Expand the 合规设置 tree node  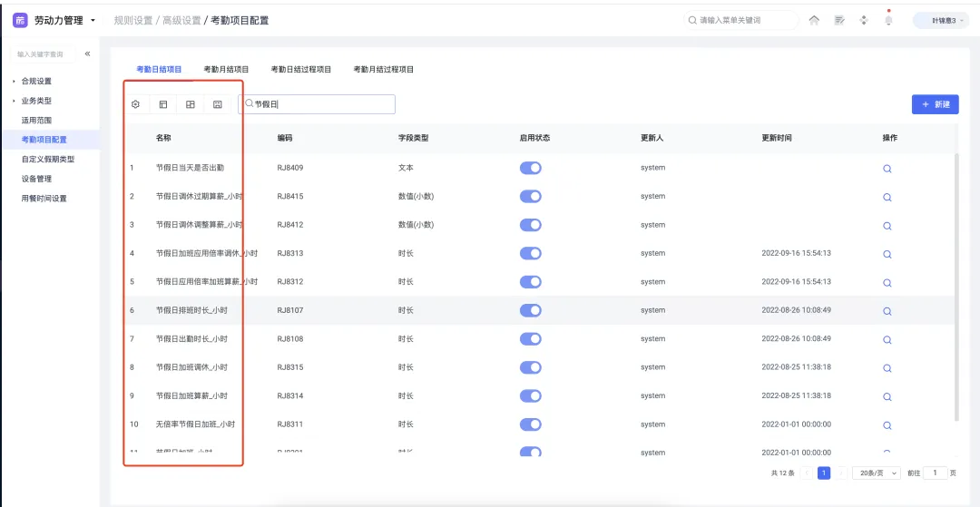14,81
